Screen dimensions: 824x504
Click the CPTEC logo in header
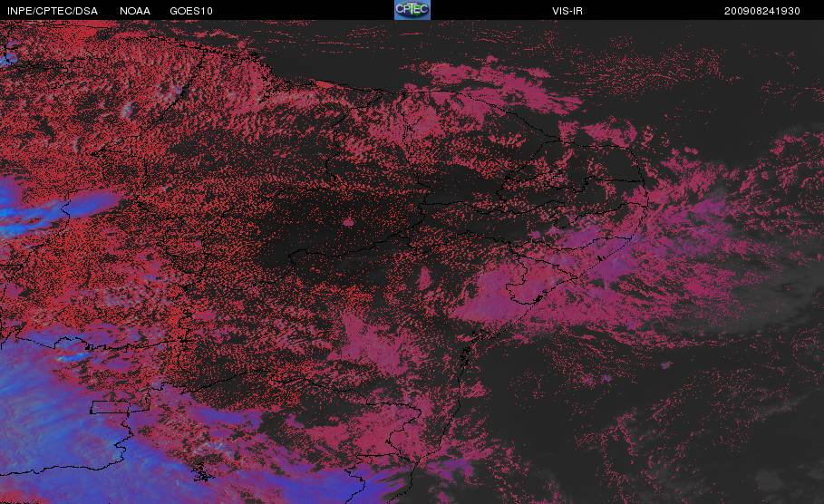point(412,9)
